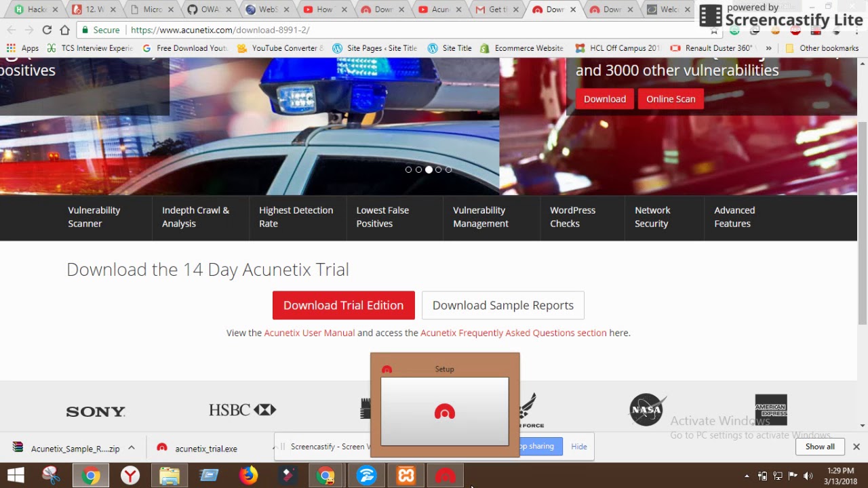The image size is (868, 488).
Task: Click the American Express logo
Action: 771,409
